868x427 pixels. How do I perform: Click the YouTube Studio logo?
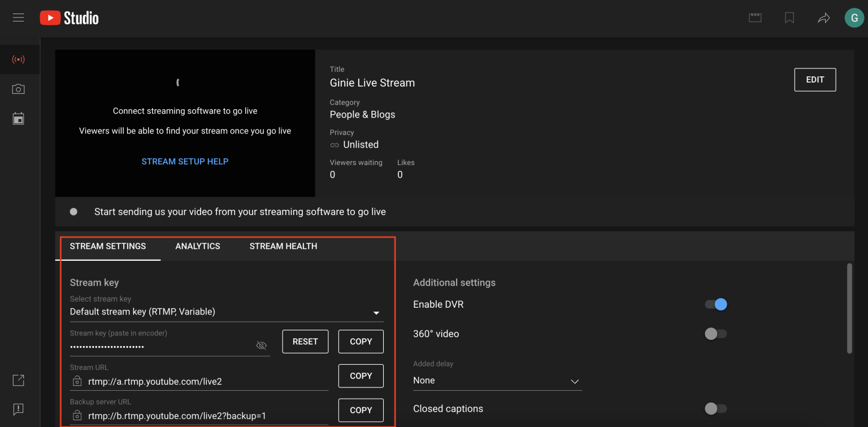click(x=68, y=18)
